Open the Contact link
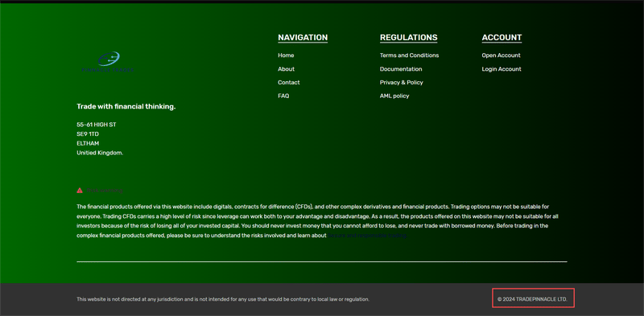 289,83
